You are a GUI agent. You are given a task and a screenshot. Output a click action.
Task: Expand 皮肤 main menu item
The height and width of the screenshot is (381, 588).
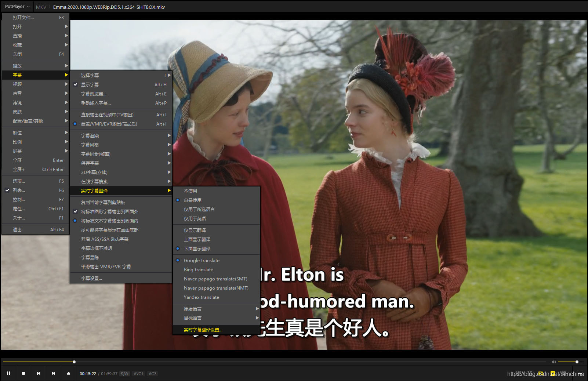tap(36, 112)
